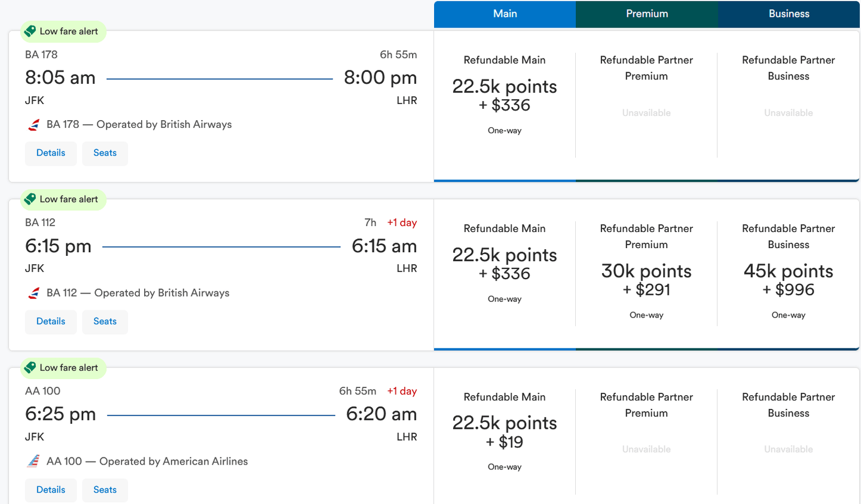Viewport: 861px width, 504px height.
Task: View Seats for flight BA 178
Action: click(x=105, y=153)
